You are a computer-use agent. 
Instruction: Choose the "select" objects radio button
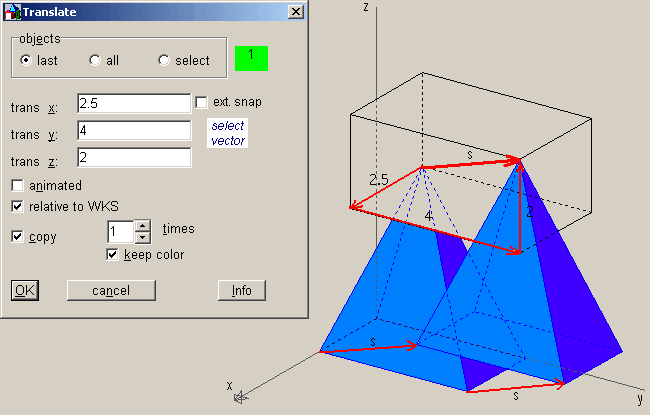click(x=164, y=60)
